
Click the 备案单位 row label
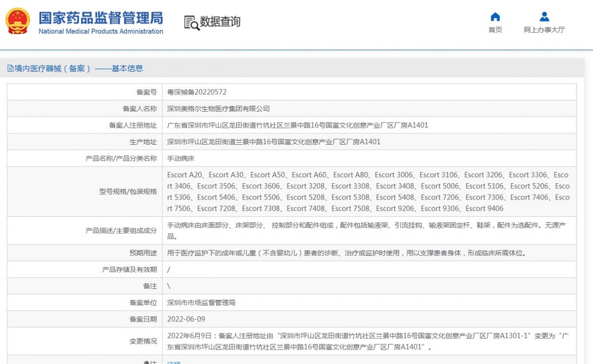coord(143,303)
